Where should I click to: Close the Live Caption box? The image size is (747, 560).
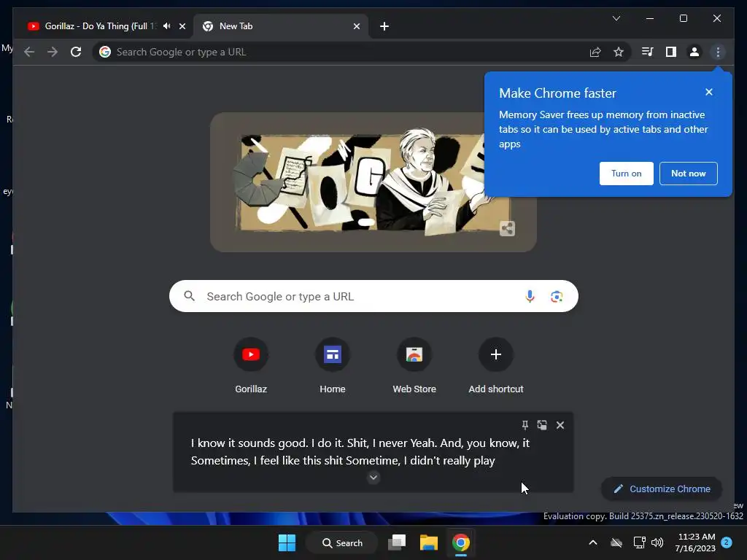click(x=560, y=425)
